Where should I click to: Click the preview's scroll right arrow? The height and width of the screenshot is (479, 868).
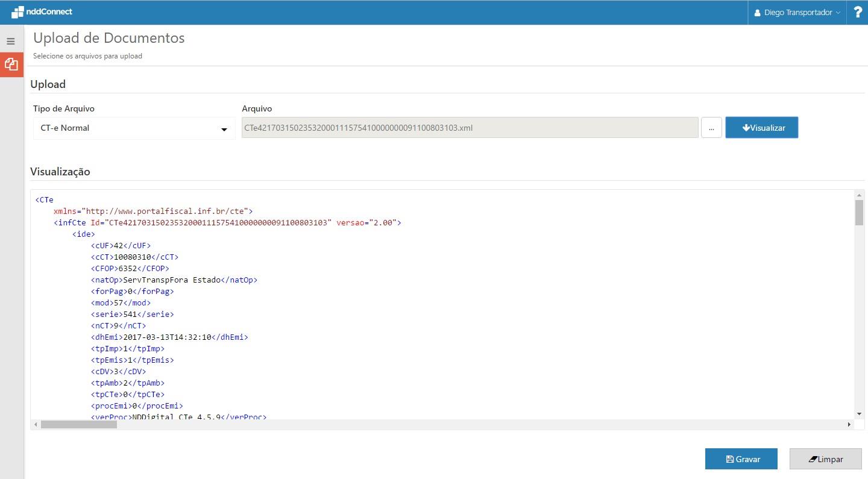[x=849, y=425]
